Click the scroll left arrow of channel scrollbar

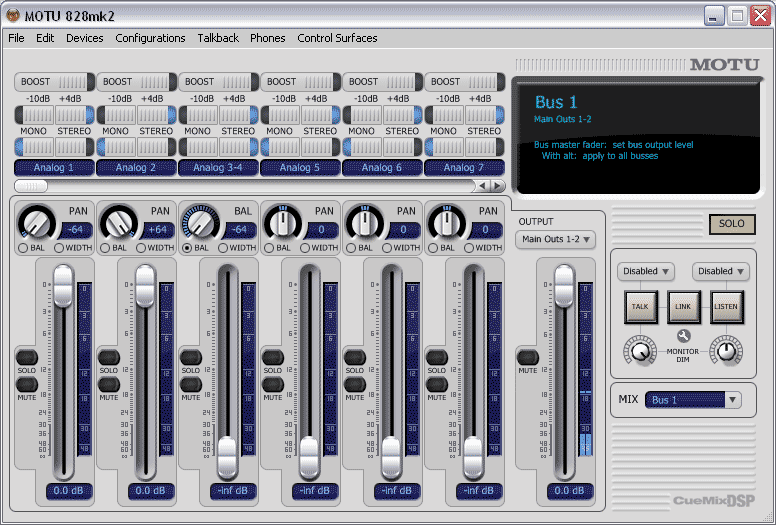click(482, 186)
